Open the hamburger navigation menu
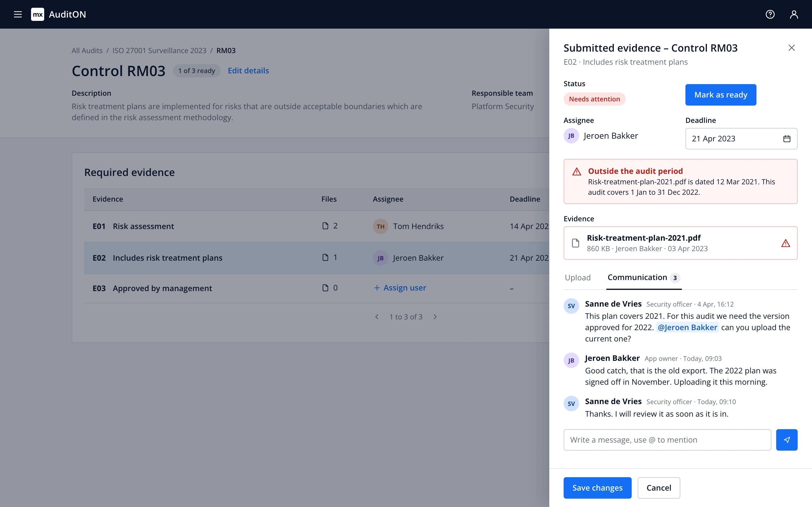812x507 pixels. [x=18, y=14]
